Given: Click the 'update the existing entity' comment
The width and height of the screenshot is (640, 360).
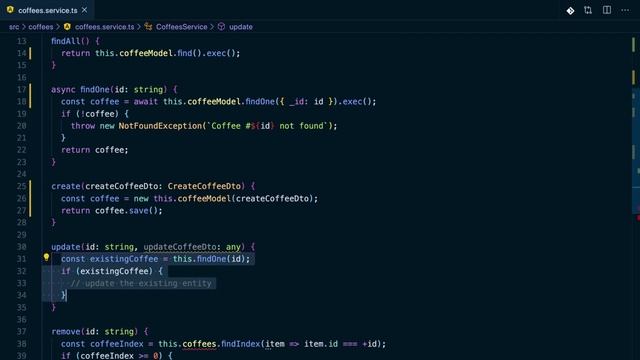Looking at the screenshot, I should pyautogui.click(x=141, y=283).
